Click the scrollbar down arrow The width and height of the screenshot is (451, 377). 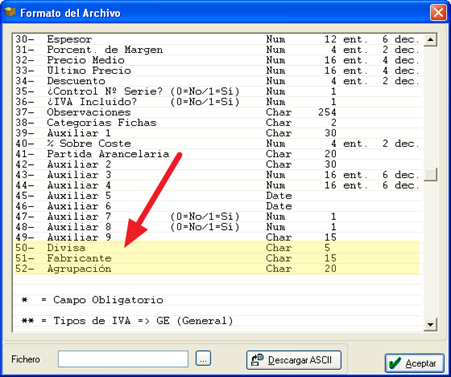click(x=430, y=324)
